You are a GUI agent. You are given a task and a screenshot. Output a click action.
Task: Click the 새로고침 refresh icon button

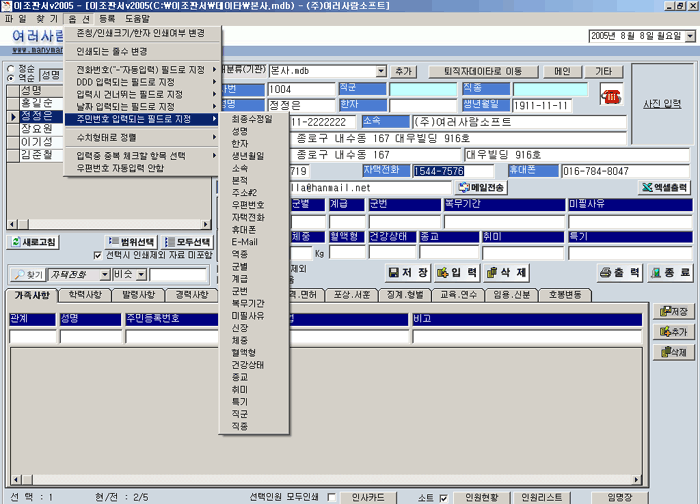34,242
